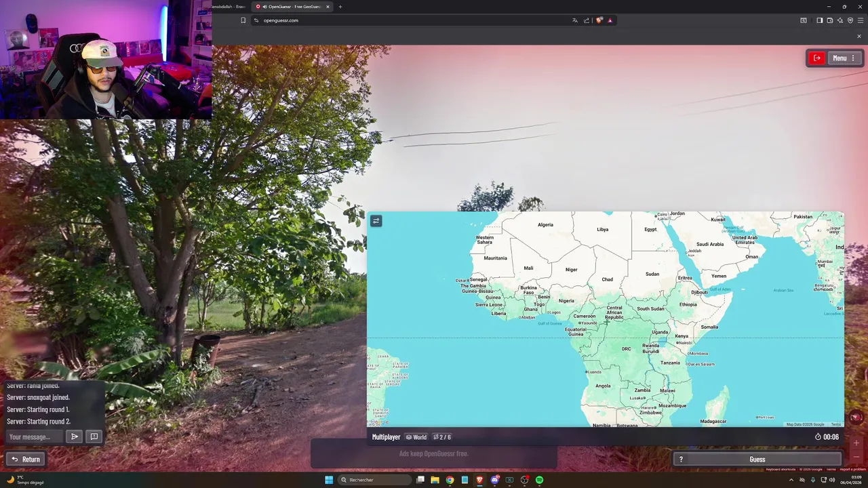Close the OpenGuessr tab
868x488 pixels.
[x=328, y=7]
